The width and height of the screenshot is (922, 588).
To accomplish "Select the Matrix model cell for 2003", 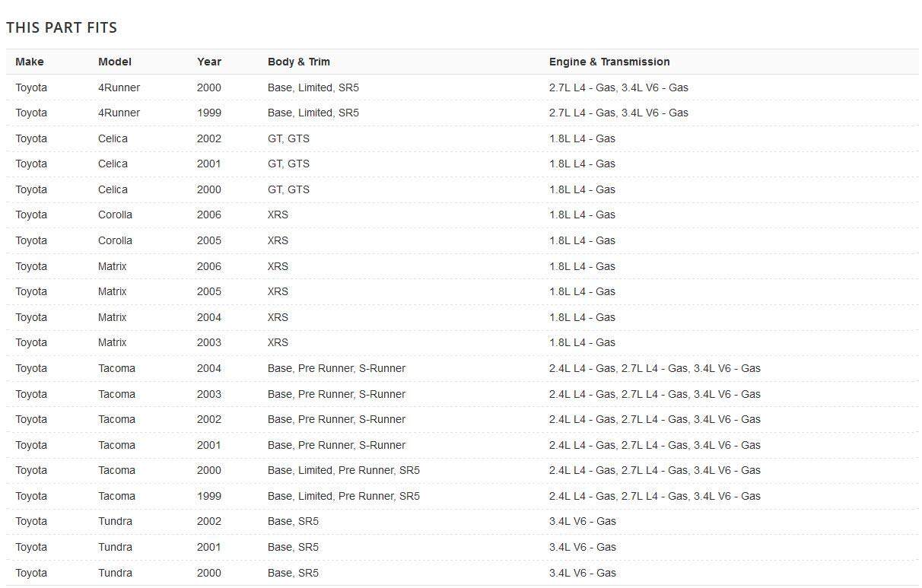I will [113, 342].
